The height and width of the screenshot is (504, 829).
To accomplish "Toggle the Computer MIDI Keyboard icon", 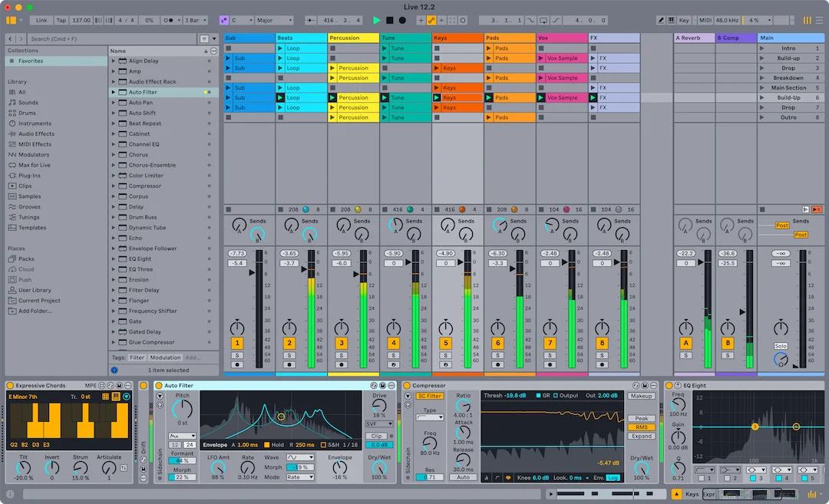I will [672, 21].
